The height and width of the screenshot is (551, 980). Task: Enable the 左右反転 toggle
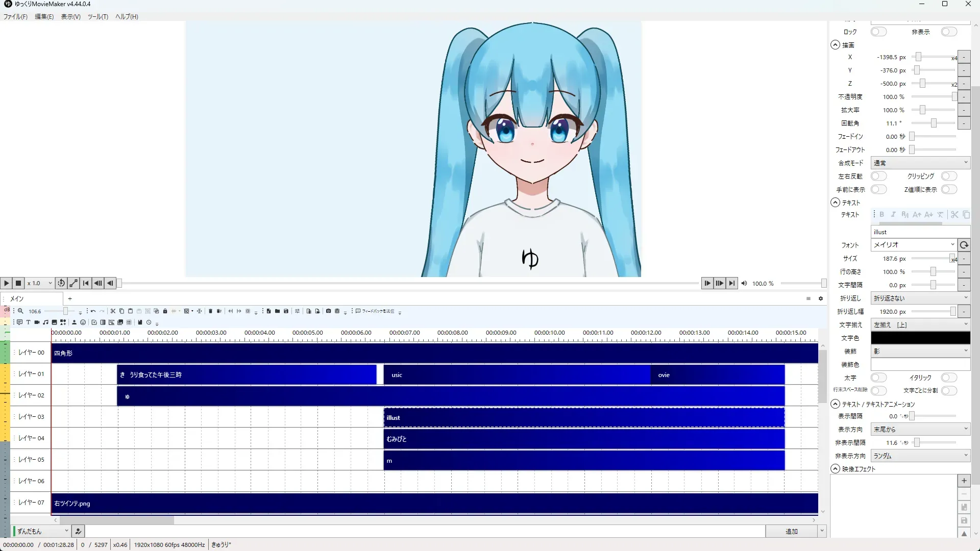point(878,176)
